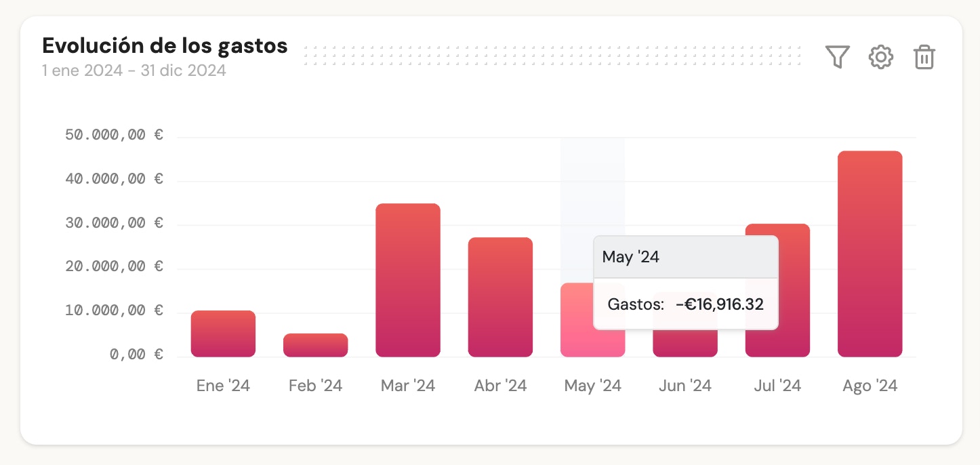This screenshot has height=465, width=980.
Task: Select the tallest Ago '24 bar
Action: (870, 254)
